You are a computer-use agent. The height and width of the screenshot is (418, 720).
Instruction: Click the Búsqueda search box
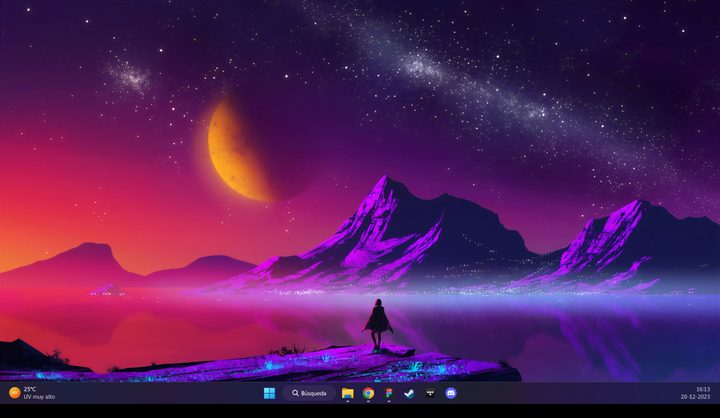pos(313,393)
